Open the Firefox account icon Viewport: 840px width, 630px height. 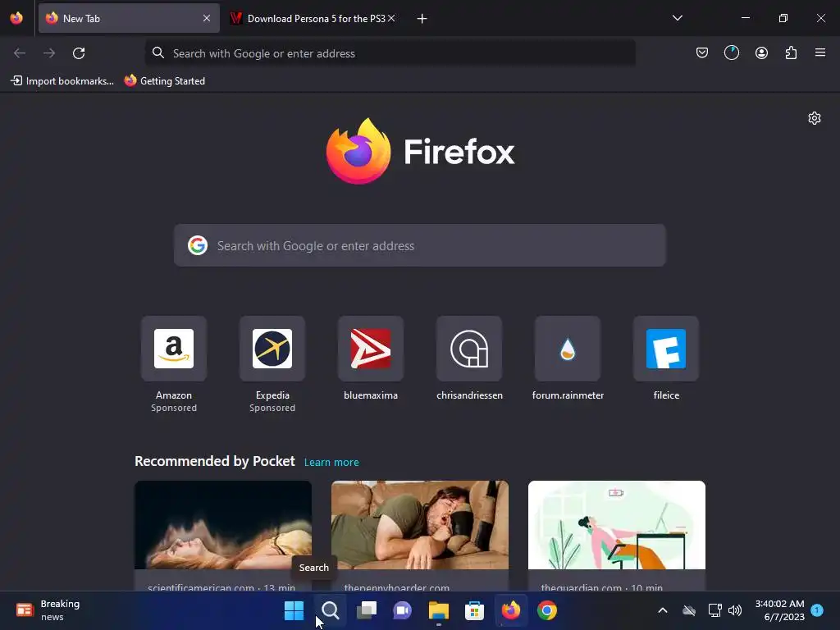(761, 52)
